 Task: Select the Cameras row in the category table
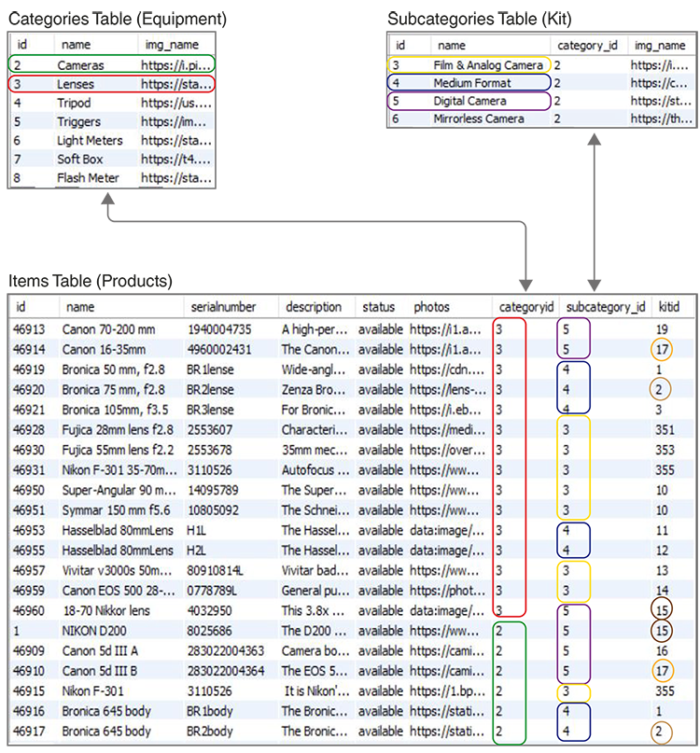[x=81, y=65]
